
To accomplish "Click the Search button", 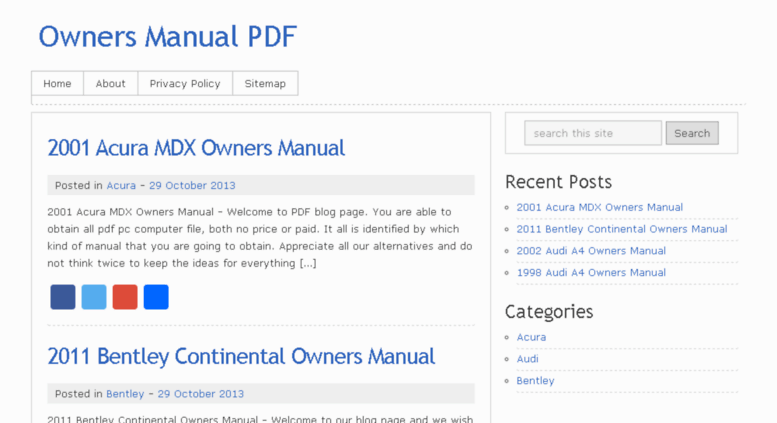I will [x=692, y=133].
